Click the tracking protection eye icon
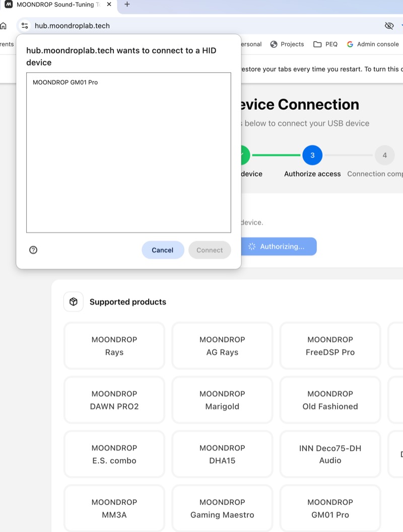Viewport: 403px width, 532px height. pos(389,26)
